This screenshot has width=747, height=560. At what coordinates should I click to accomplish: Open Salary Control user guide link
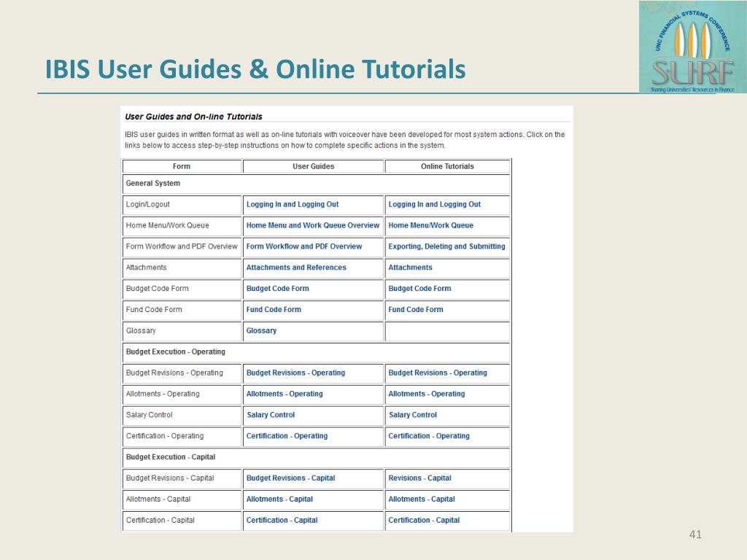[271, 415]
